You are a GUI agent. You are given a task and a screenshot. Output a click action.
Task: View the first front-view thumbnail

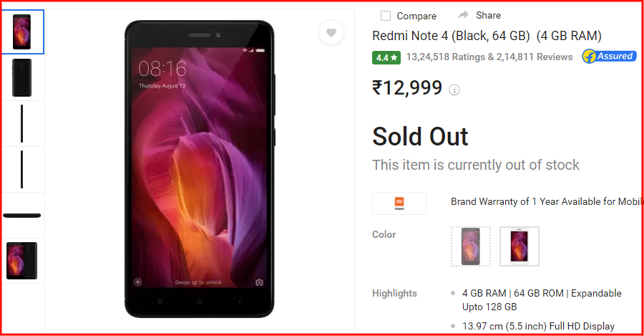coord(22,32)
